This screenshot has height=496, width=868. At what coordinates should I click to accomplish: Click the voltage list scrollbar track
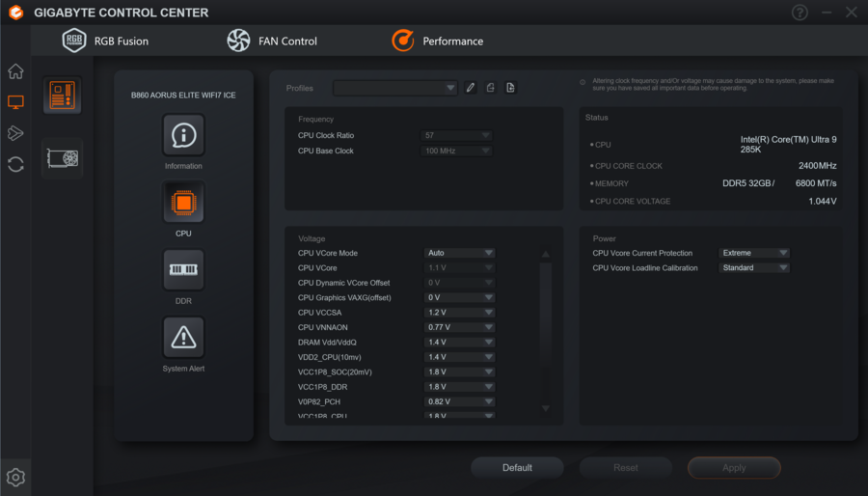pos(545,332)
